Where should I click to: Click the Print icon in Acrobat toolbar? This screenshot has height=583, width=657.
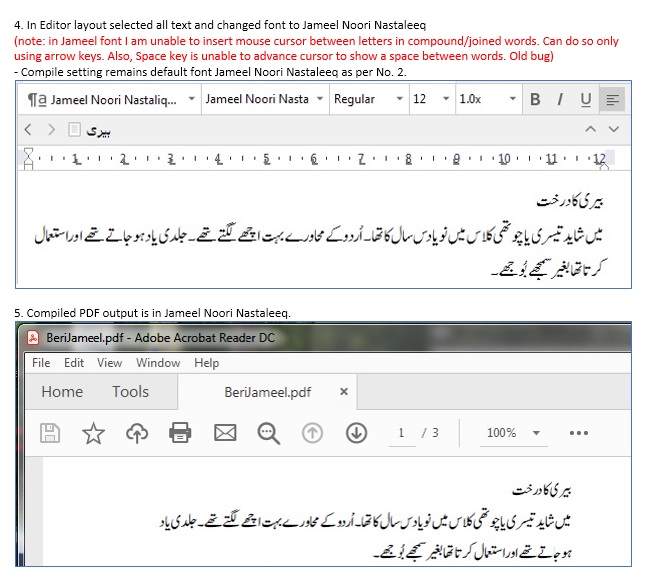coord(180,433)
